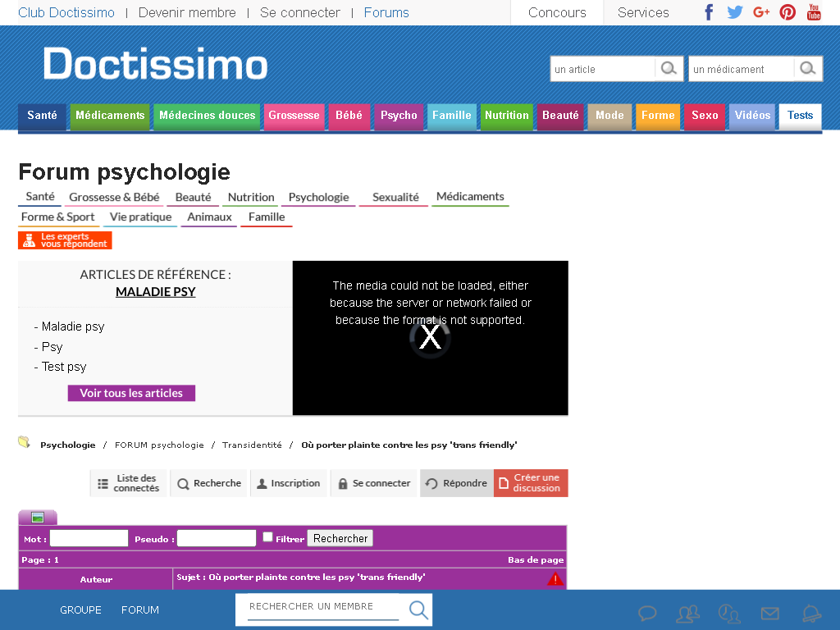
Task: Open the YouTube icon
Action: click(x=813, y=11)
